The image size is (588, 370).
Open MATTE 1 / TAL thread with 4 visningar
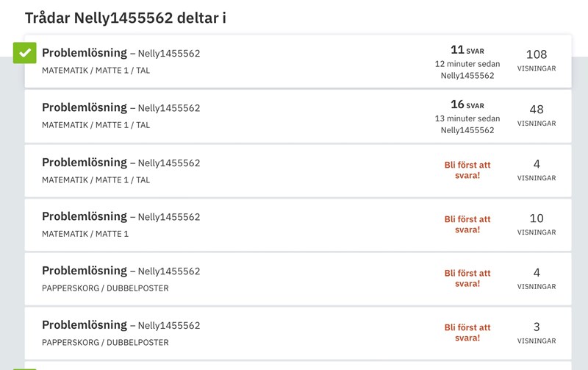[x=85, y=162]
